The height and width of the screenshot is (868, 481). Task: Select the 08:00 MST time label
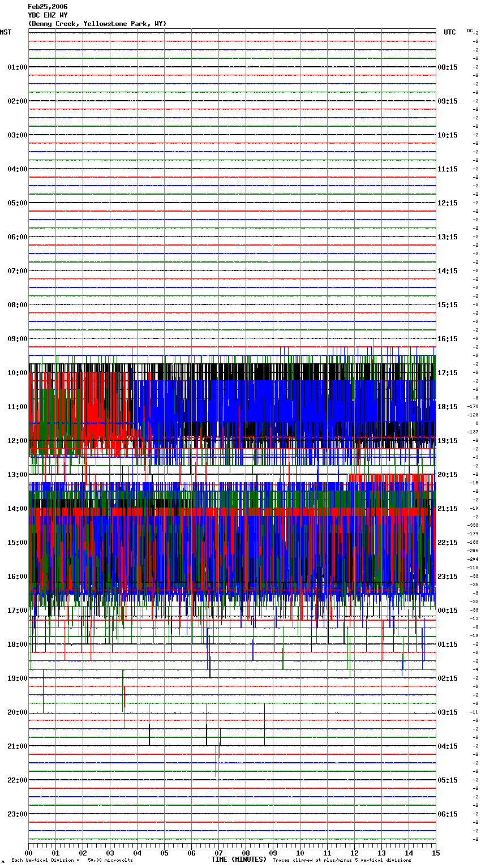(x=17, y=305)
